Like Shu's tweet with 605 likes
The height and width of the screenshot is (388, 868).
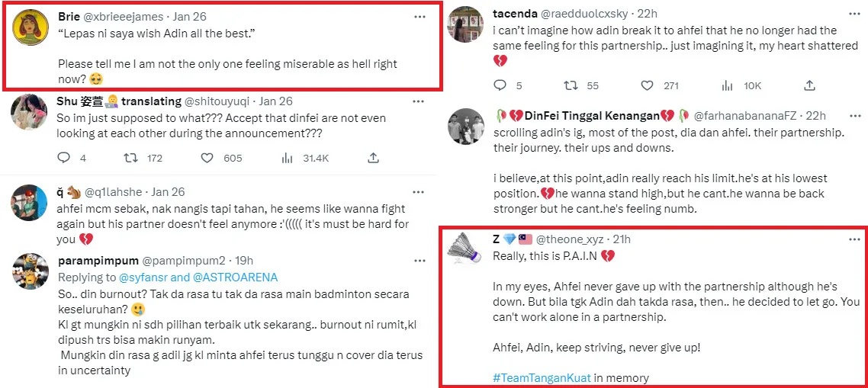[x=207, y=158]
